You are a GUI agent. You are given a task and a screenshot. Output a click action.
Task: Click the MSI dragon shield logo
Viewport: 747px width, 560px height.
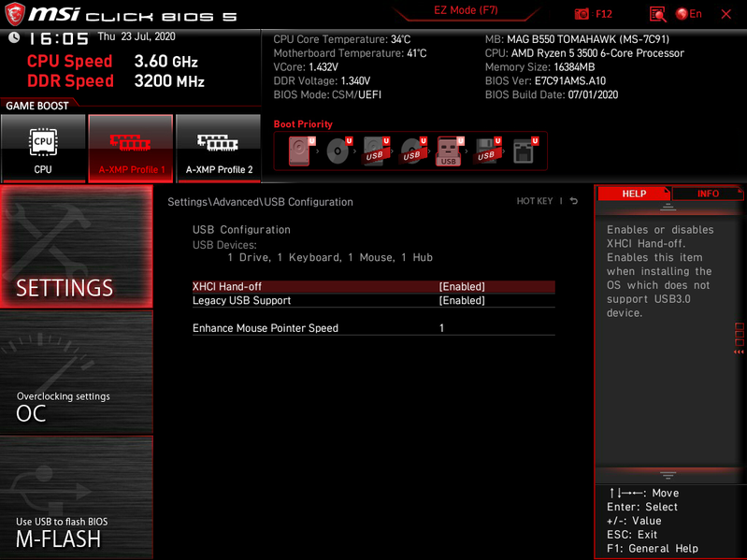(x=15, y=14)
